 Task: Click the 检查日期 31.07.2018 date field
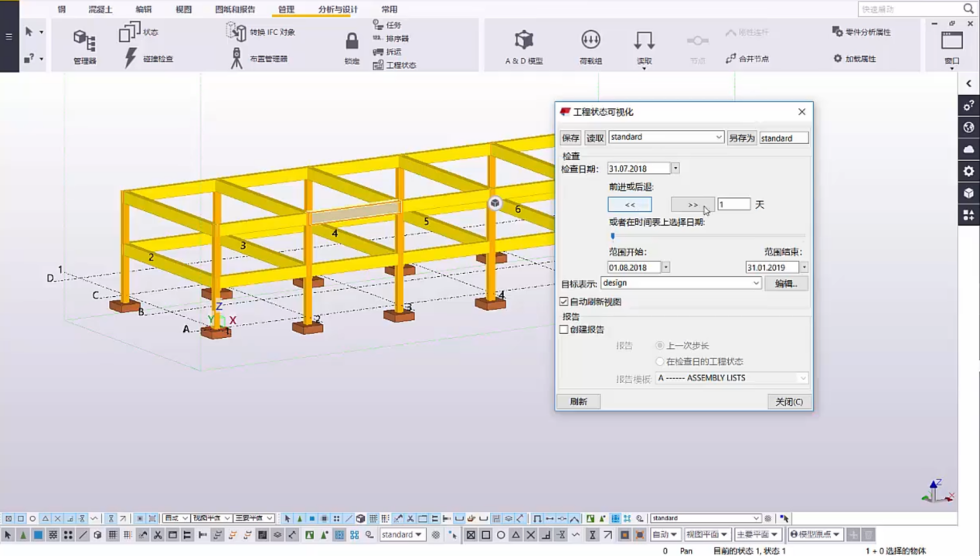639,169
